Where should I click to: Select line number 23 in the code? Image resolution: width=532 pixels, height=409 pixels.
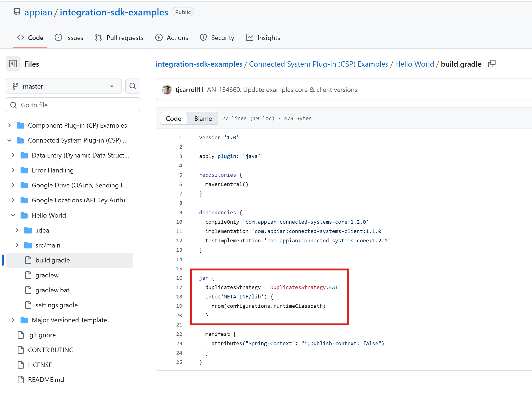(179, 344)
